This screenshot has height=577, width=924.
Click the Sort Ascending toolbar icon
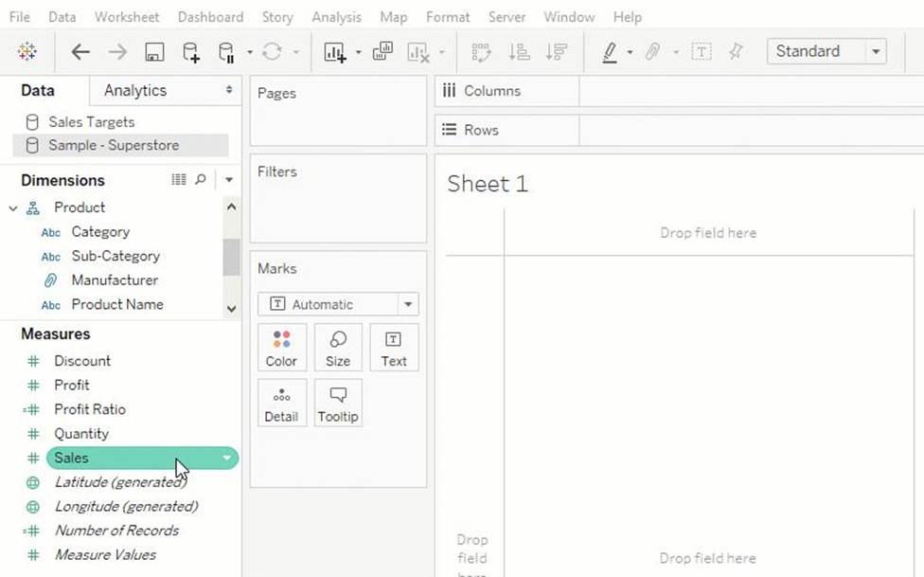(519, 52)
